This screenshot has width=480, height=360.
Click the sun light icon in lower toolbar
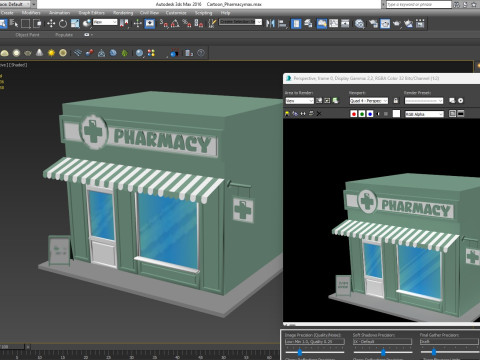point(51,53)
